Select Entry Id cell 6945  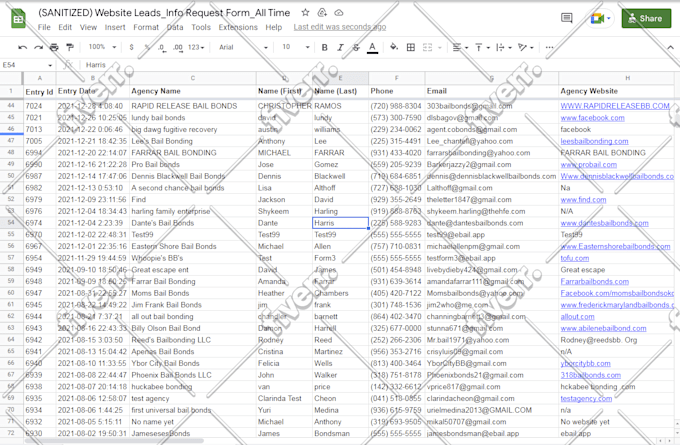(x=39, y=305)
